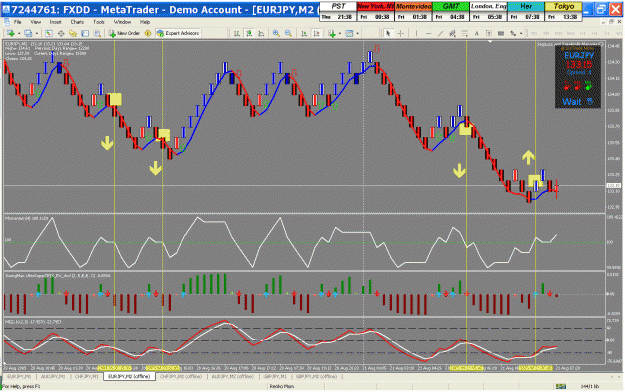Open the Insert menu
This screenshot has width=625, height=392.
point(55,22)
